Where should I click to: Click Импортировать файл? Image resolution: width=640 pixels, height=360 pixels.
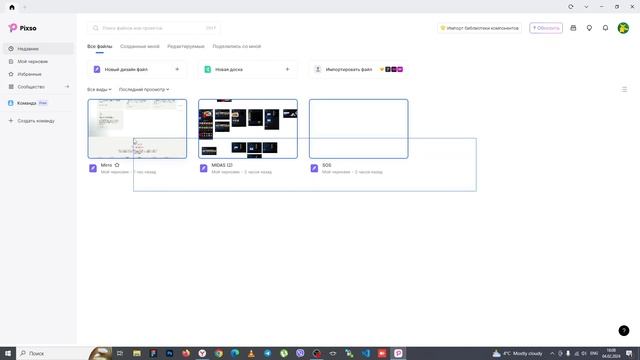coord(358,69)
